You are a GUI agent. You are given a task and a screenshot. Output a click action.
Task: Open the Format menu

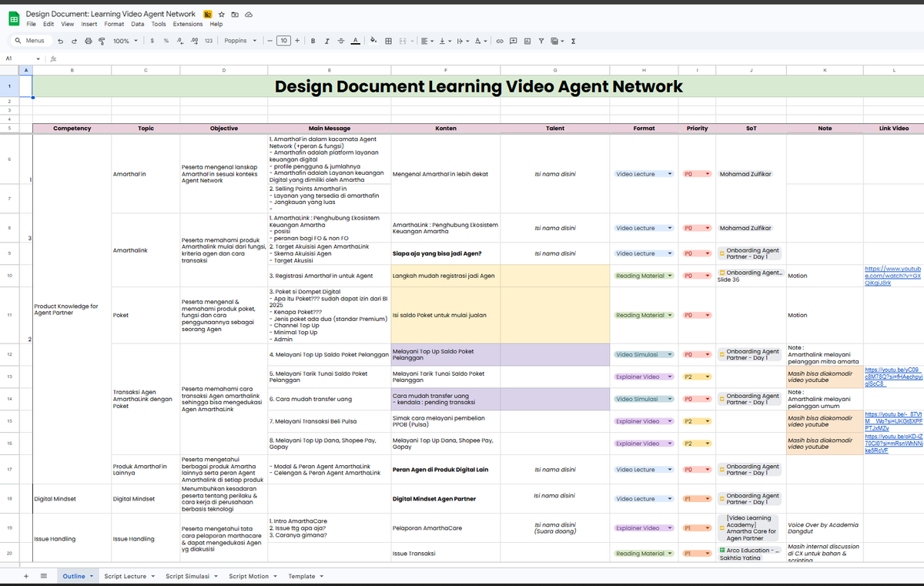point(114,24)
